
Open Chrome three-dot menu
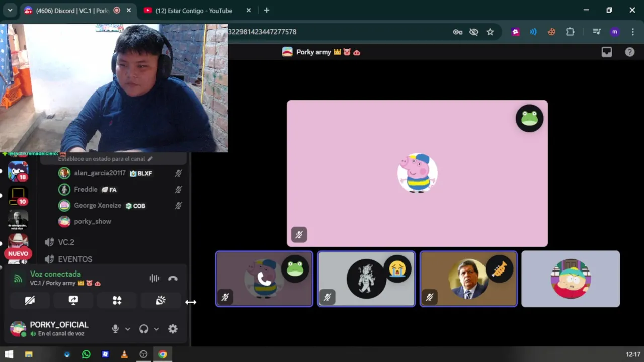[633, 32]
